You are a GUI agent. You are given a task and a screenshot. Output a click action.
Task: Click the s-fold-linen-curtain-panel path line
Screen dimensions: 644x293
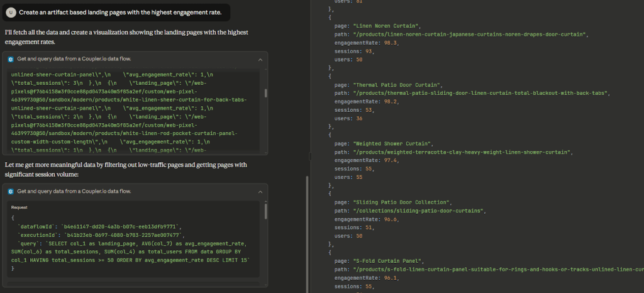coord(489,270)
